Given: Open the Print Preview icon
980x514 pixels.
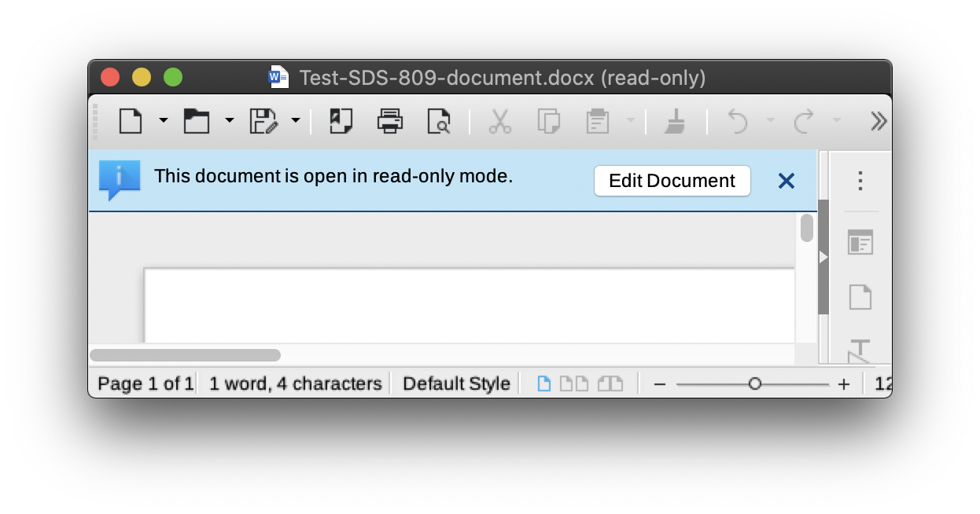Looking at the screenshot, I should click(439, 121).
